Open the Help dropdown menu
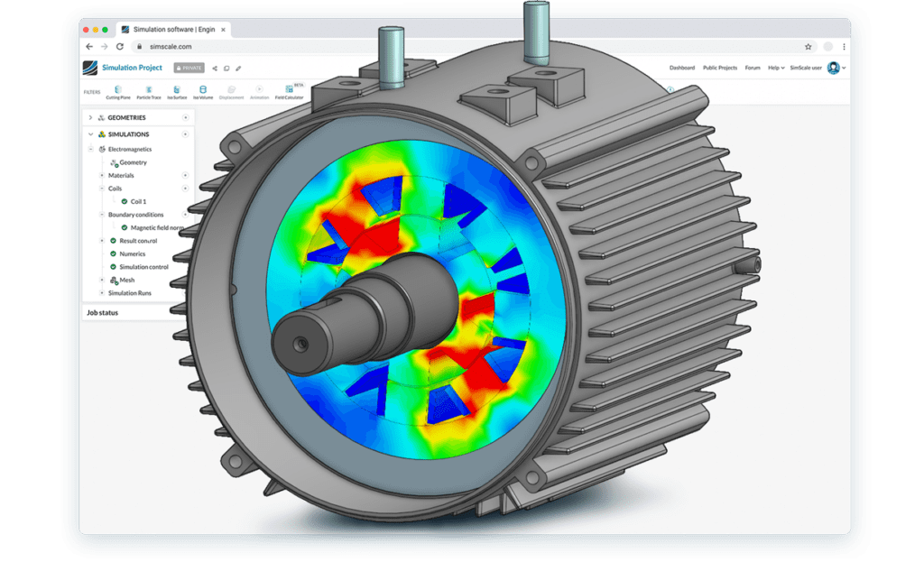This screenshot has width=924, height=562. click(774, 68)
